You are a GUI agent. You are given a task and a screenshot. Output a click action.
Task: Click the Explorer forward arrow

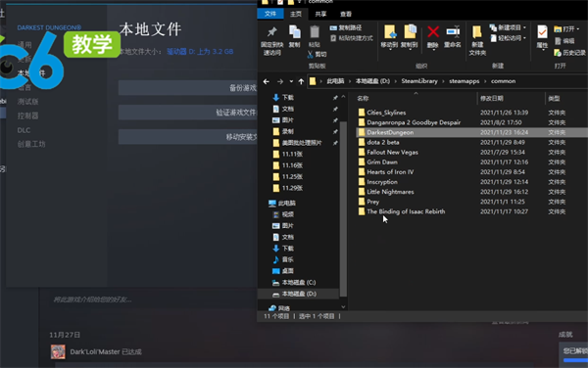[279, 81]
